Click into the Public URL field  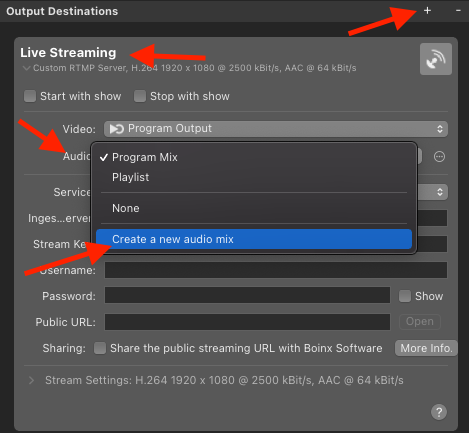(247, 322)
